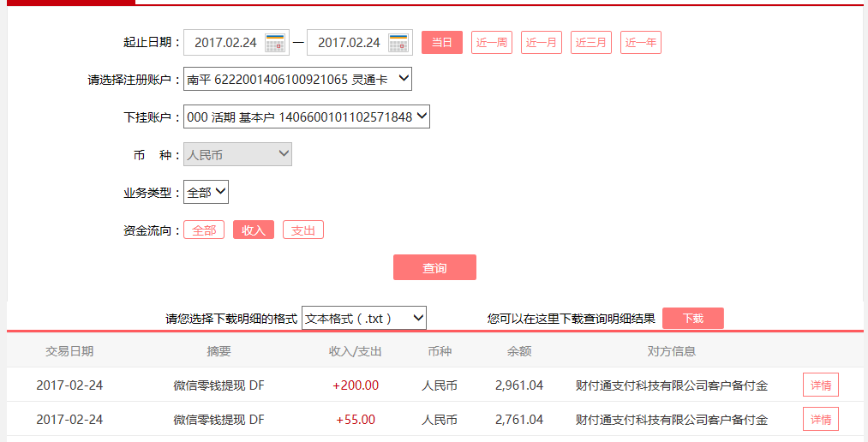Expand the 下挂账户 sub-account dropdown
The height and width of the screenshot is (442, 868).
point(306,117)
